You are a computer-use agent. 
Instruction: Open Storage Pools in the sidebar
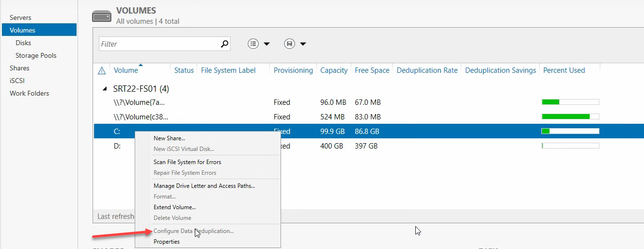36,55
